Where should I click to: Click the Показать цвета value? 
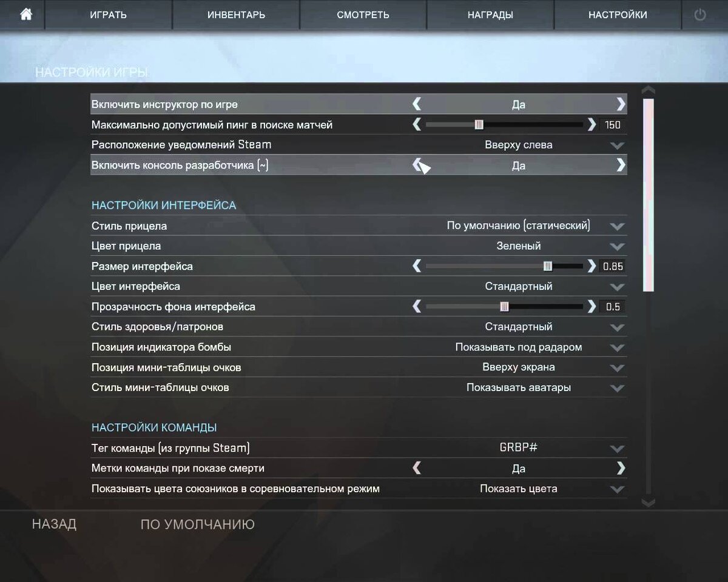519,488
